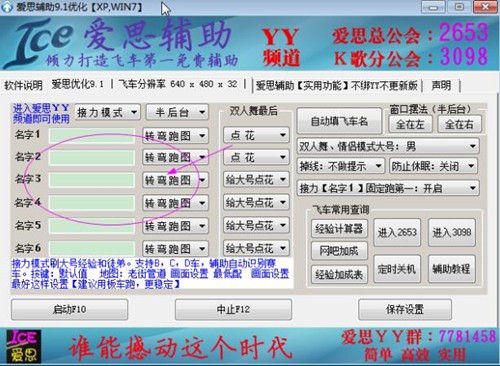Click the app icon in title bar
This screenshot has height=366, width=500.
tap(7, 7)
